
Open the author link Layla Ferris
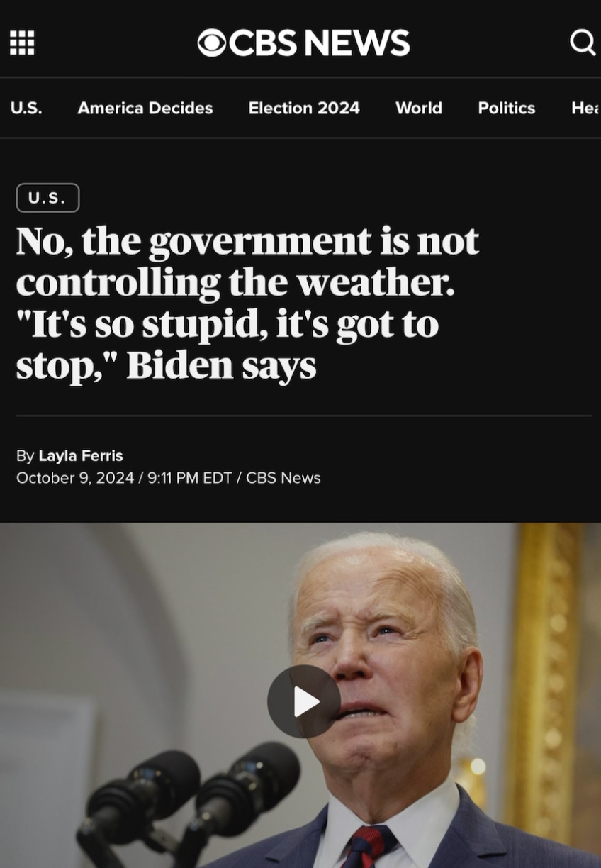pos(81,455)
